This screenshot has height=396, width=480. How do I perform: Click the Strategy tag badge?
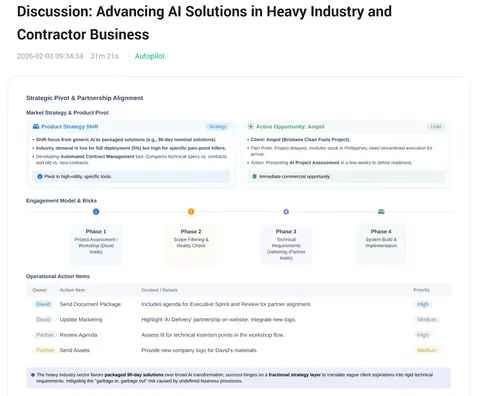pyautogui.click(x=218, y=126)
